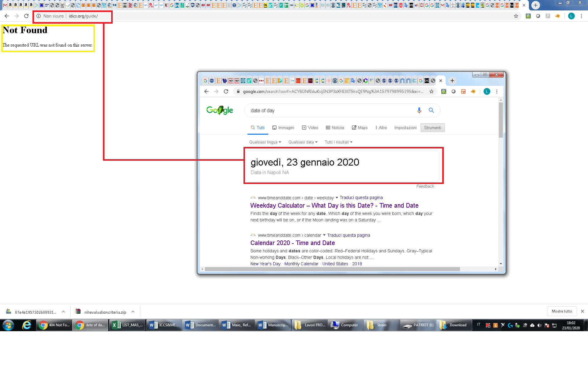Bookmark the idics.org page with star icon
588x368 pixels.
click(x=516, y=16)
